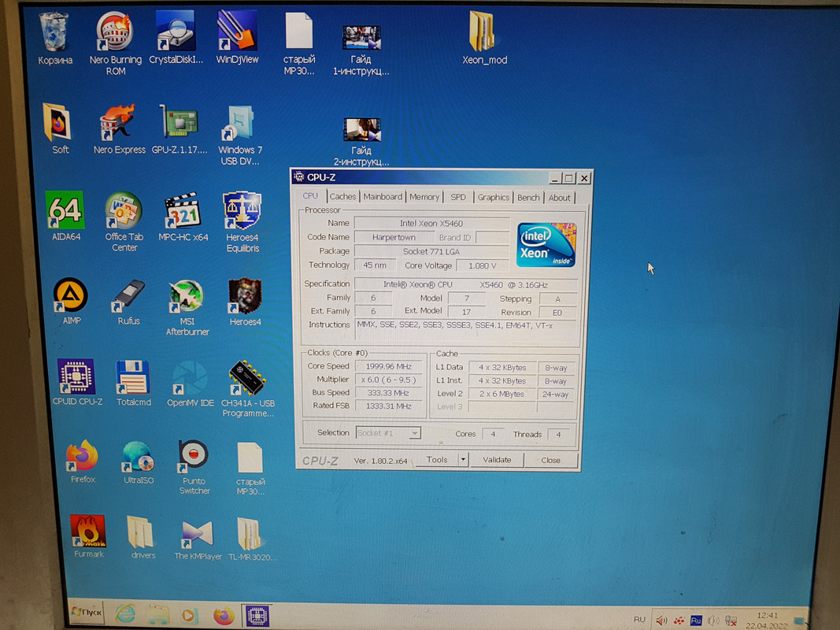Image resolution: width=840 pixels, height=630 pixels.
Task: Open the Xeon_mod folder
Action: coord(484,39)
